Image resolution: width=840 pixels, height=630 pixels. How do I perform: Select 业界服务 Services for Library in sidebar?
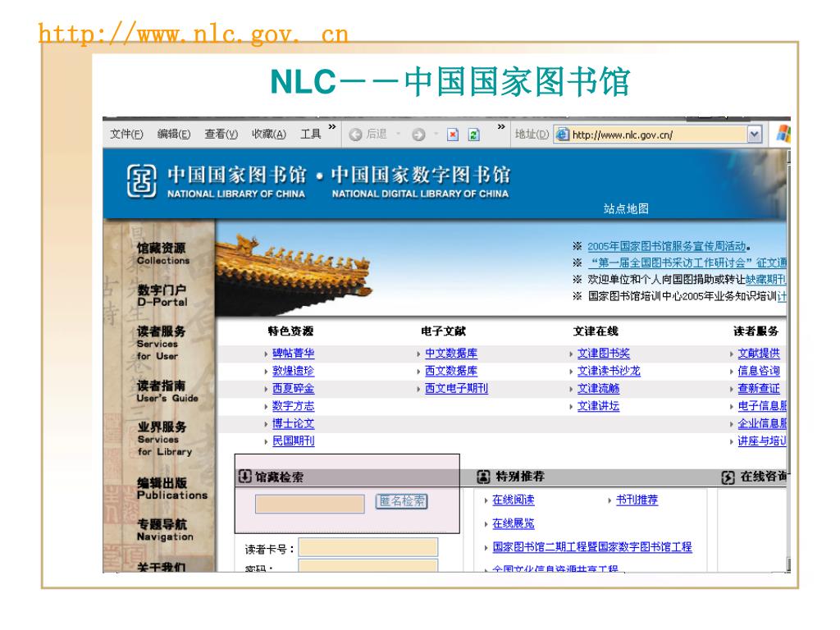click(164, 438)
